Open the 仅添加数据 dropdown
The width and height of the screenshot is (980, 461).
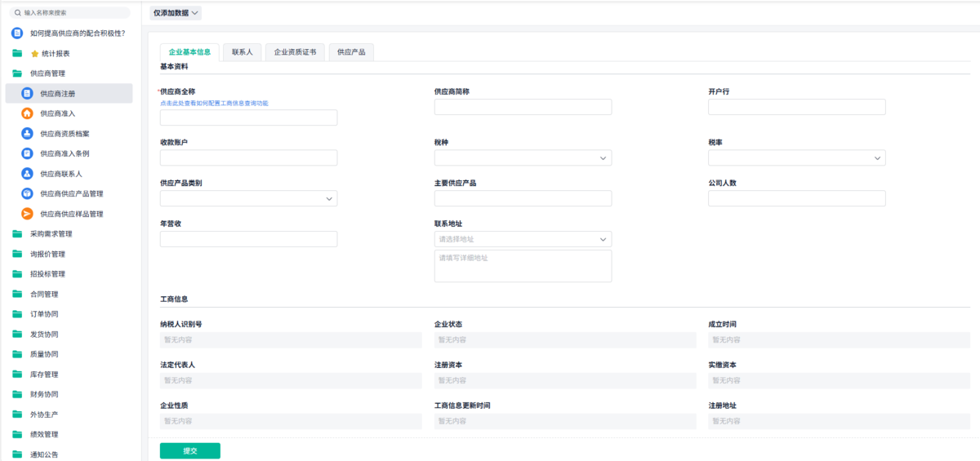tap(175, 12)
